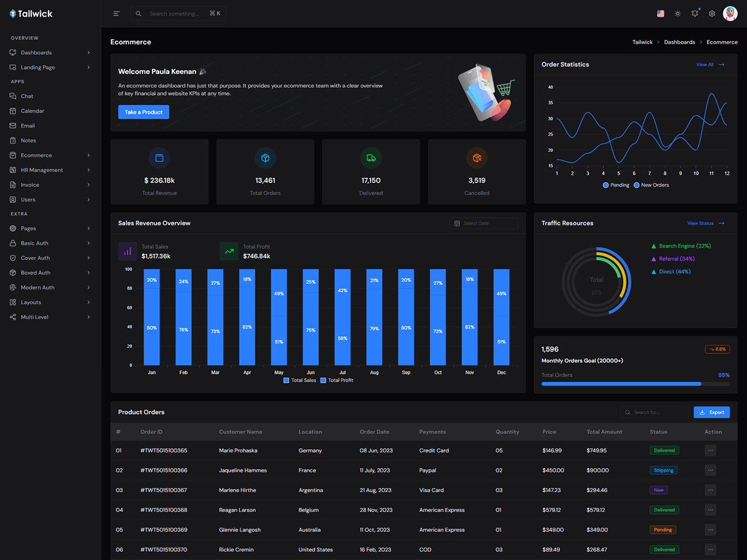The height and width of the screenshot is (560, 747).
Task: Open the notifications bell icon
Action: tap(695, 14)
